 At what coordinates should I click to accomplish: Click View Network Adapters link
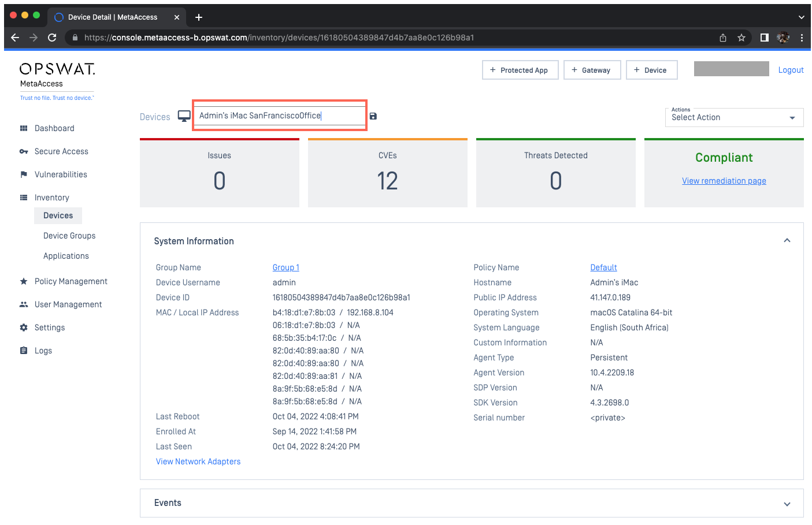pyautogui.click(x=198, y=461)
